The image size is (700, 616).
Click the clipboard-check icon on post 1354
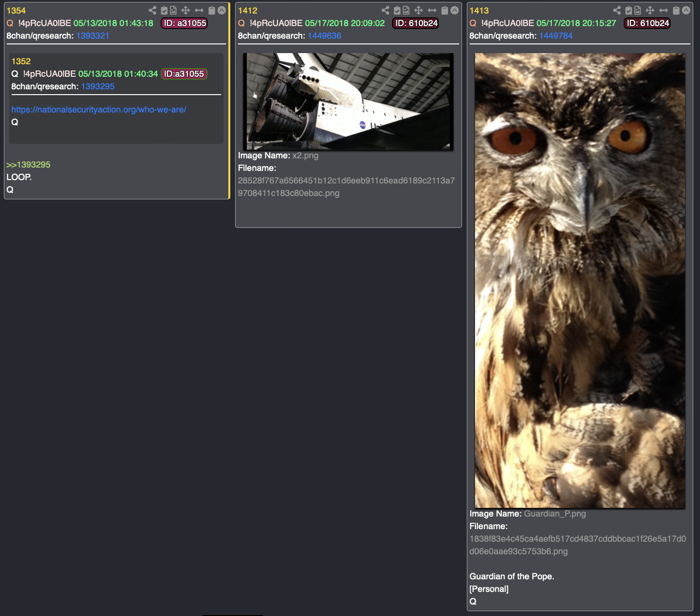[x=164, y=10]
